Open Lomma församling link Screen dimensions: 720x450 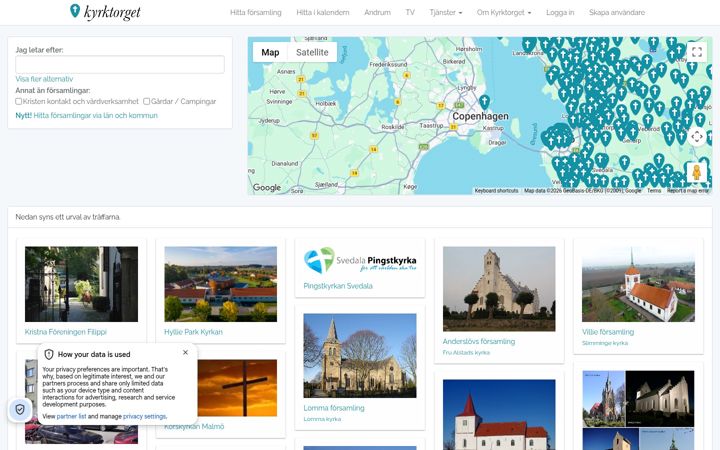pyautogui.click(x=334, y=408)
